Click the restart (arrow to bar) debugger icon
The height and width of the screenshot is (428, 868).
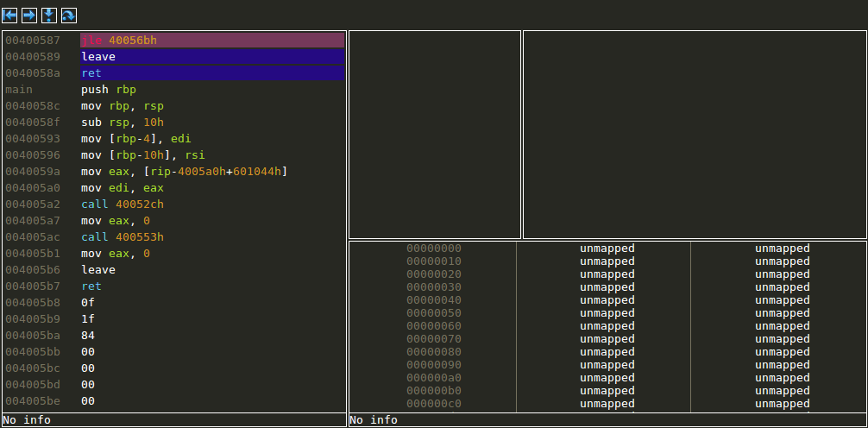10,16
